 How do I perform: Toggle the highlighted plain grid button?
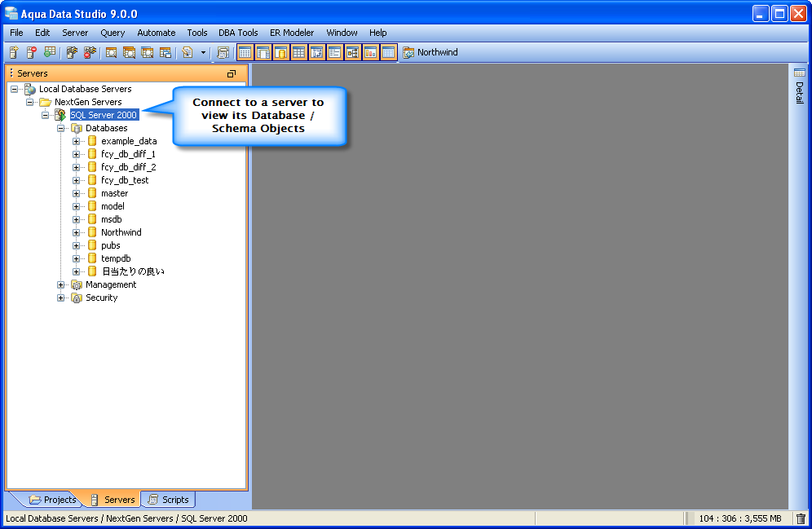click(x=299, y=52)
